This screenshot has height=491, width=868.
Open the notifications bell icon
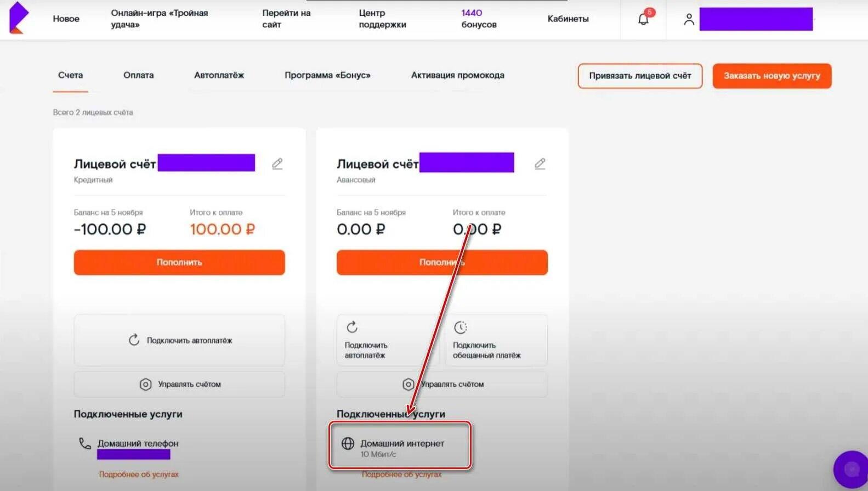coord(643,19)
